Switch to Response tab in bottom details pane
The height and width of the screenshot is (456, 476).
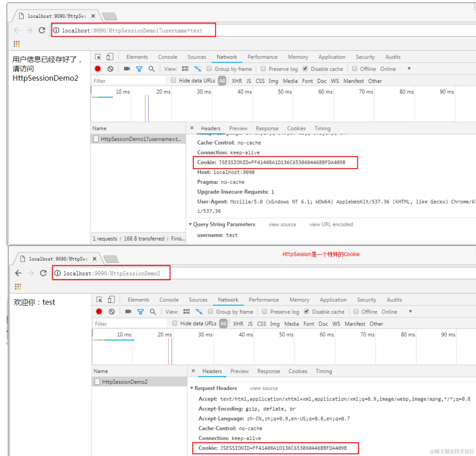268,371
